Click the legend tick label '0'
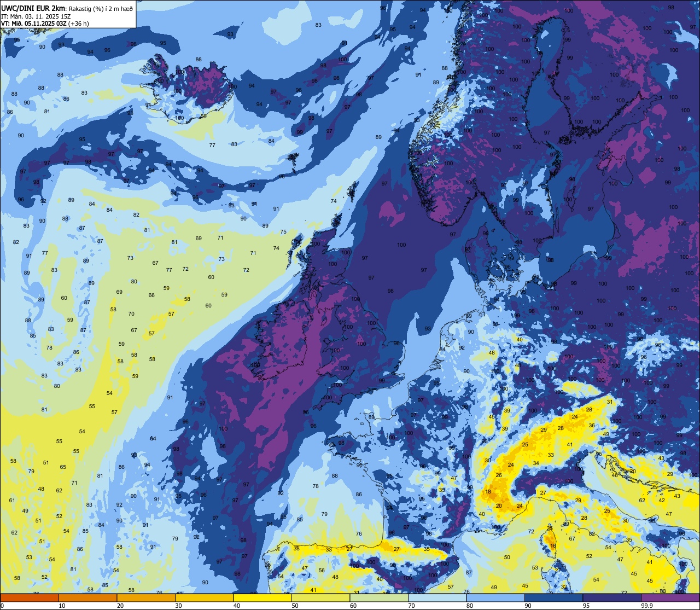This screenshot has width=700, height=610. click(2, 606)
